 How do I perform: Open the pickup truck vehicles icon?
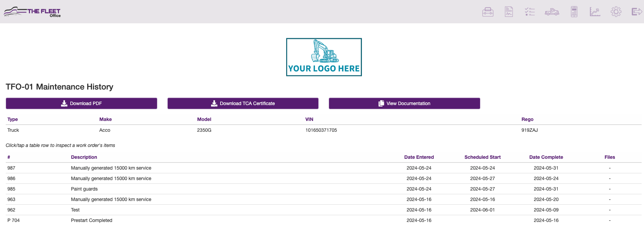tap(552, 12)
